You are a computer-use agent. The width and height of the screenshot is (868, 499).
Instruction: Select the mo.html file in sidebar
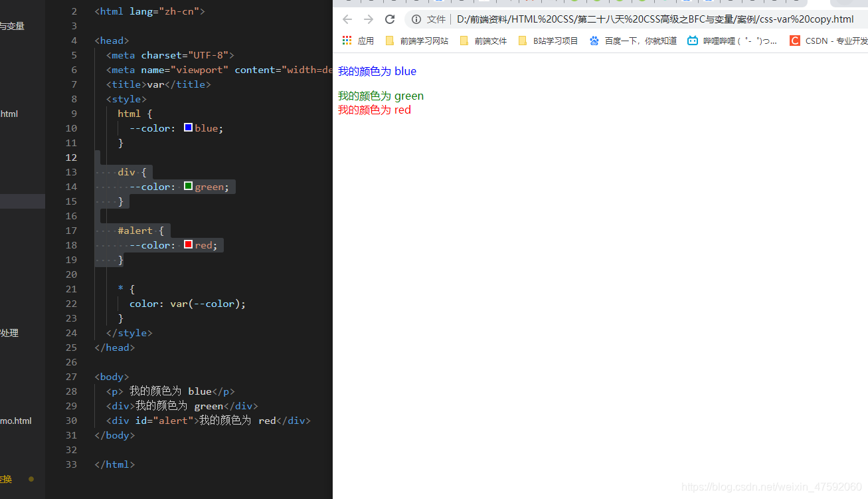tap(16, 421)
